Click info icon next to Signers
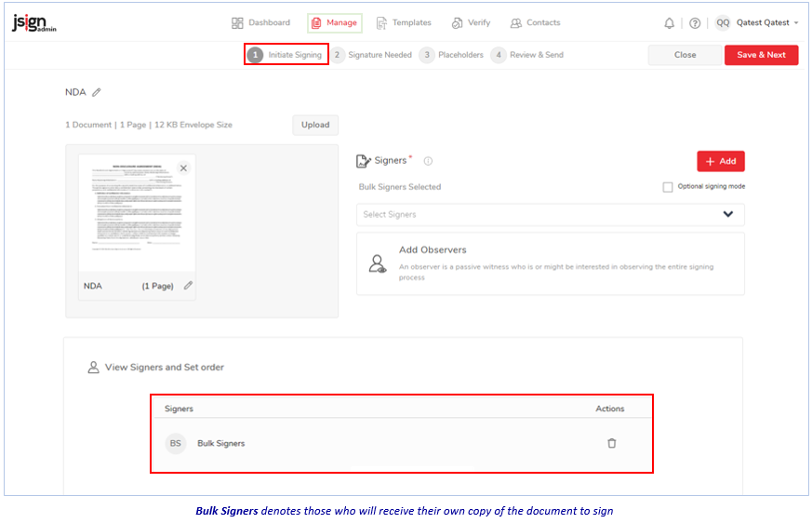Viewport: 812px width, 523px height. coord(428,162)
